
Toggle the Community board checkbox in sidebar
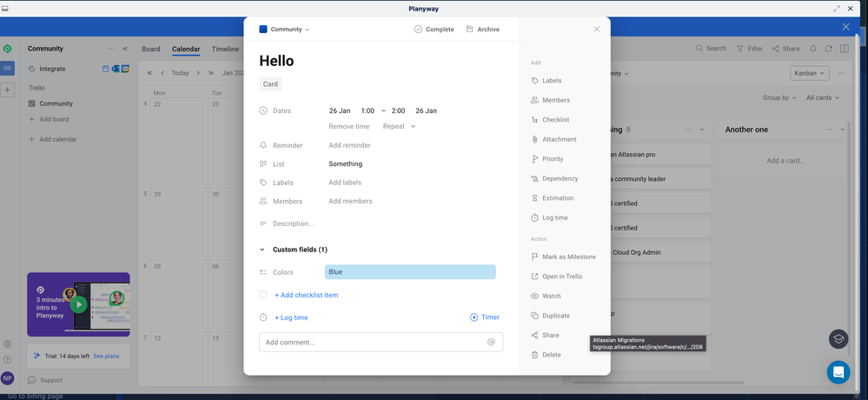(x=31, y=103)
